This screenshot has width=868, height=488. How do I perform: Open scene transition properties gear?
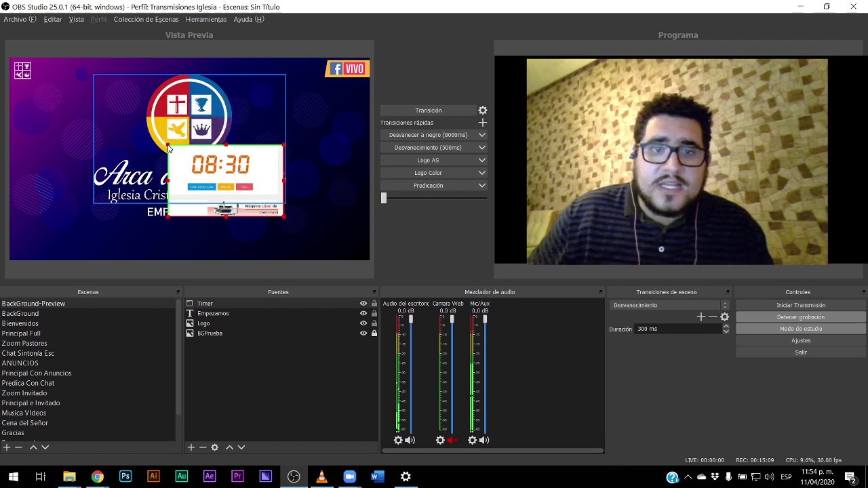tap(724, 317)
